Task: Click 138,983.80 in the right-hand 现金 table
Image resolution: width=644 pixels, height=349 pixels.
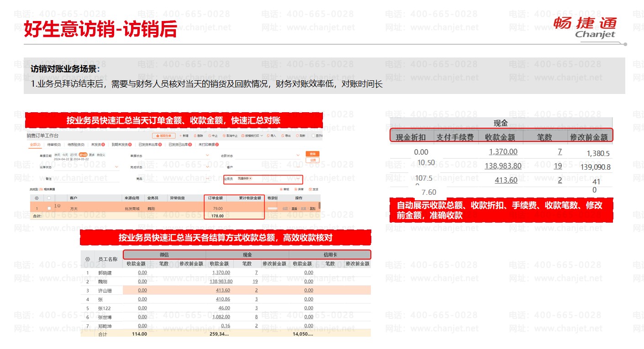Action: tap(503, 166)
